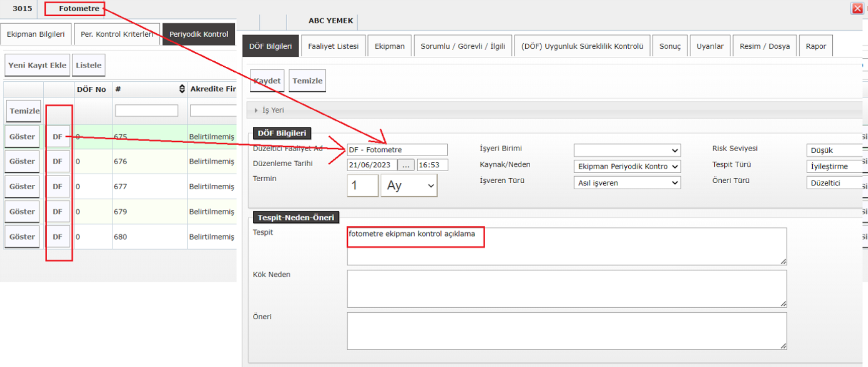Viewport: 868px width, 367px height.
Task: Open the Kaynak/Neden dropdown
Action: tap(627, 167)
